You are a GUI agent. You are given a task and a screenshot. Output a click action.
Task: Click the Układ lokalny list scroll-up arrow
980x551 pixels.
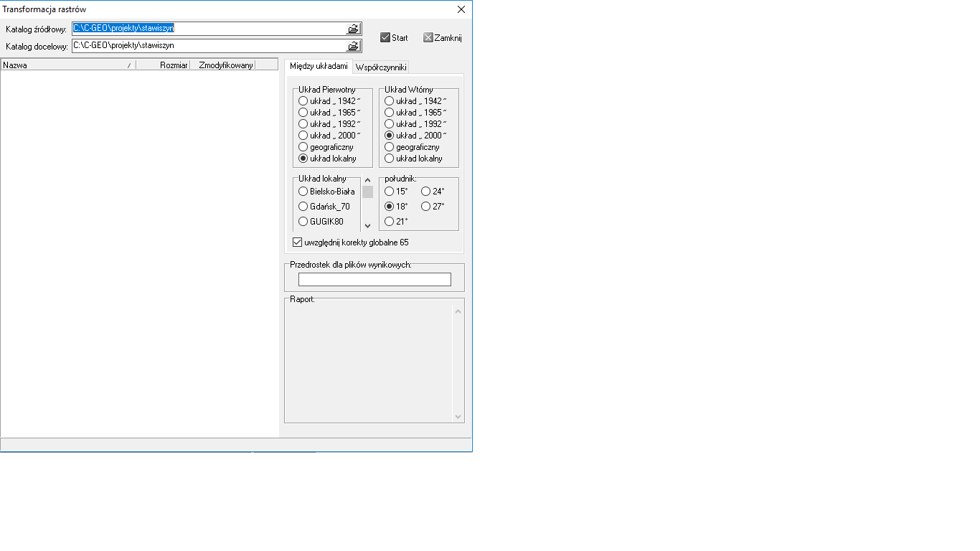367,181
